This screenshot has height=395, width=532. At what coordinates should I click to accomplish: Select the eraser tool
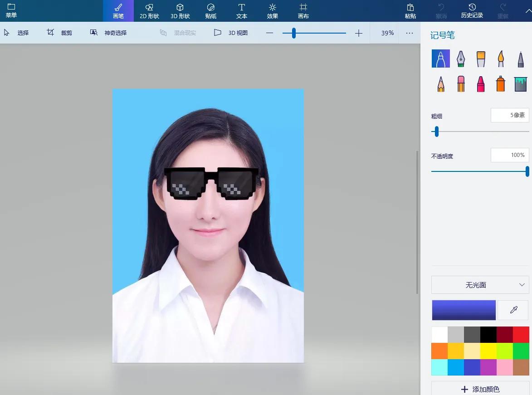(x=461, y=83)
